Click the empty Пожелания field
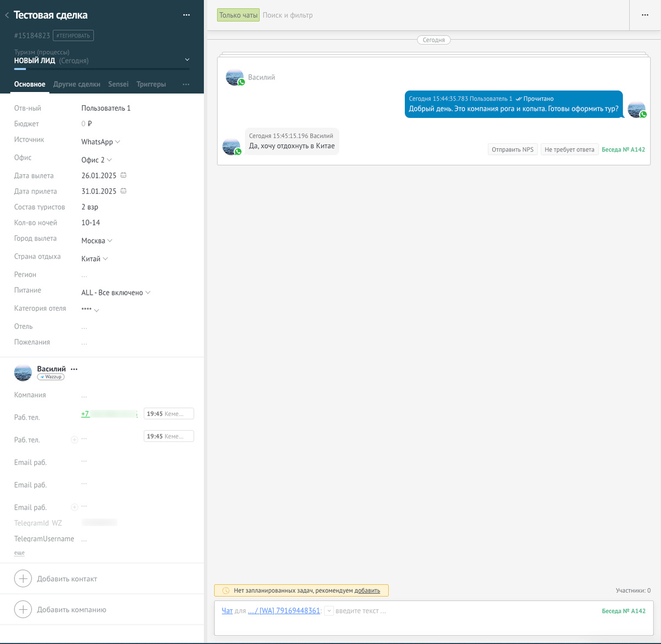Image resolution: width=661 pixels, height=644 pixels. point(84,343)
